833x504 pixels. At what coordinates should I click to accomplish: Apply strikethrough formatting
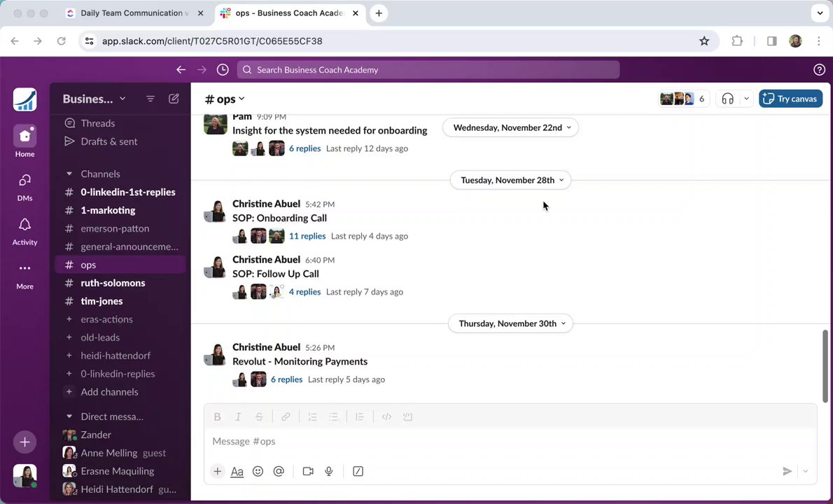coord(259,417)
